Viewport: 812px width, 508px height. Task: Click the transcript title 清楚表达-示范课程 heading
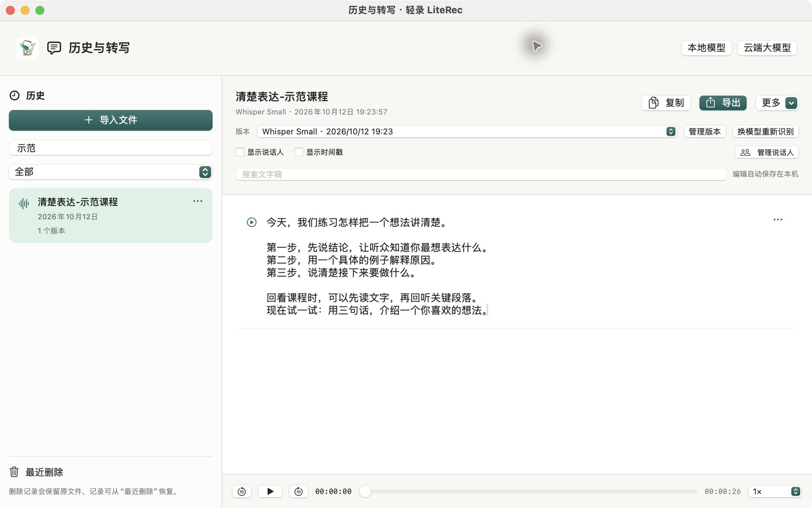click(x=282, y=97)
